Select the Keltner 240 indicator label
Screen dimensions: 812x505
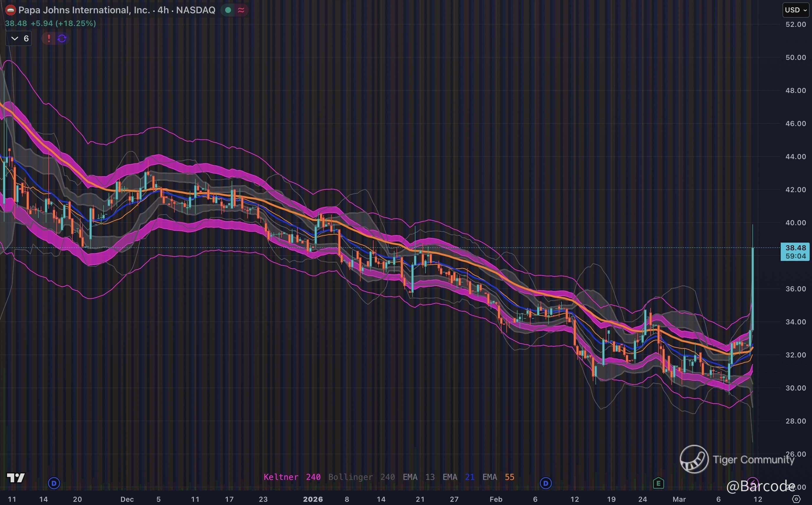pos(292,477)
